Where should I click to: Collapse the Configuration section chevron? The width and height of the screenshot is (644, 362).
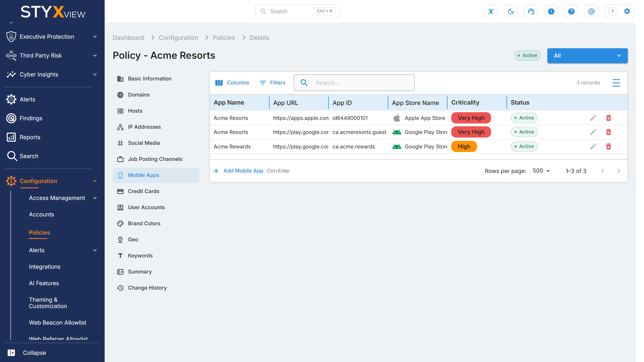95,181
